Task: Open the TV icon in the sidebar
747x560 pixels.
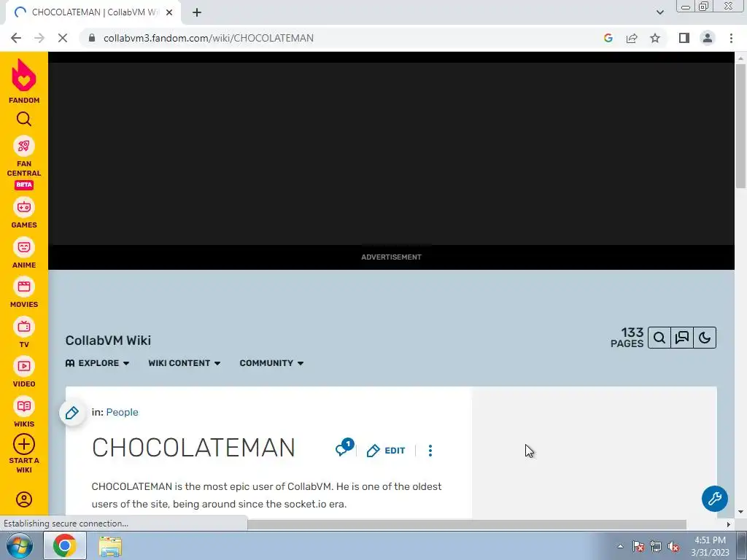Action: [x=24, y=327]
